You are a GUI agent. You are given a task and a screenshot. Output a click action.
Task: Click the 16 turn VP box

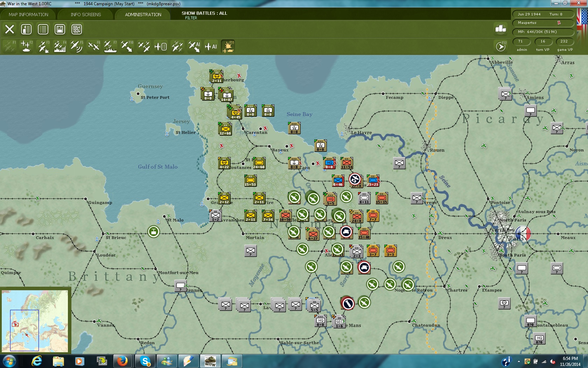tap(543, 41)
